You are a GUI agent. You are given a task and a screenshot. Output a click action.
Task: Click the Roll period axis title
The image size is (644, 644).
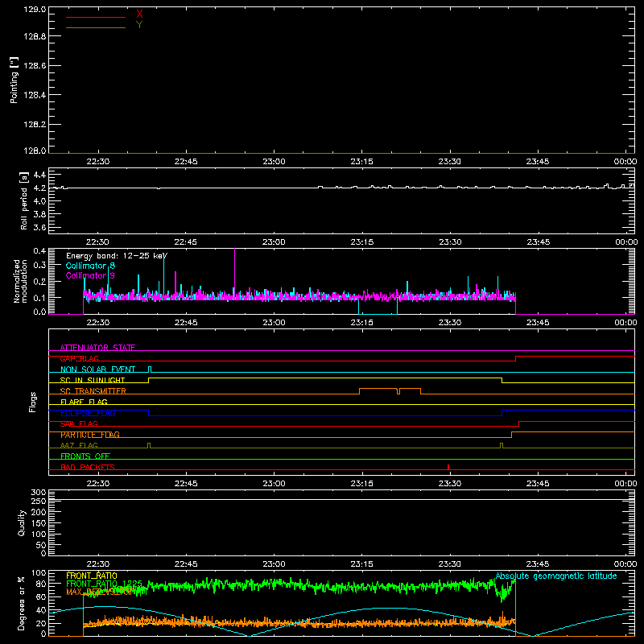pyautogui.click(x=24, y=200)
